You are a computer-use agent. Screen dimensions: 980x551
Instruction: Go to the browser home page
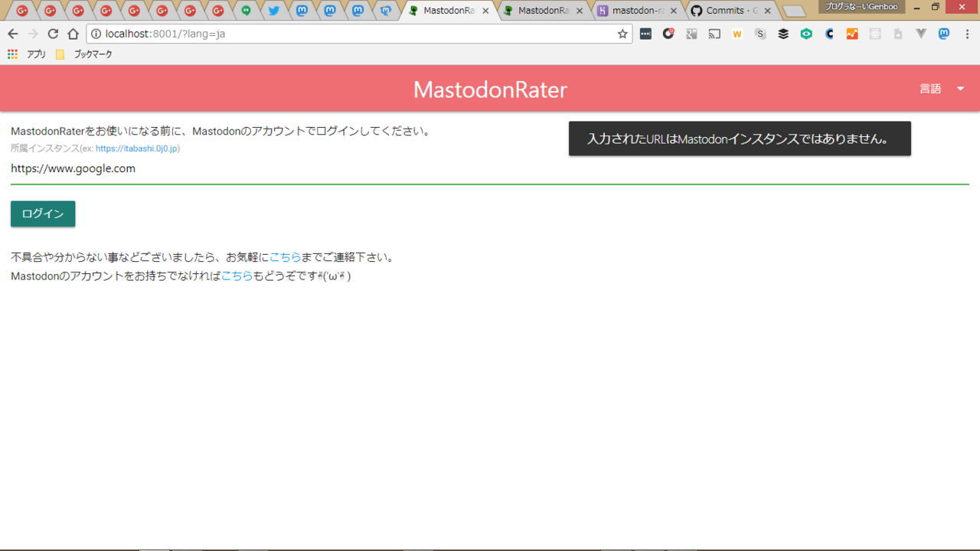point(73,34)
